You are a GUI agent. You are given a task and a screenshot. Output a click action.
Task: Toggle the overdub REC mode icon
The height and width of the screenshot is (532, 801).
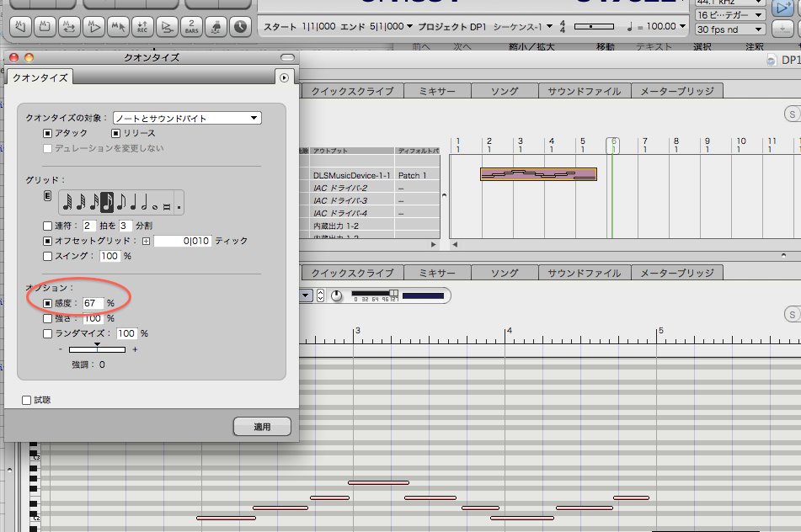point(142,26)
